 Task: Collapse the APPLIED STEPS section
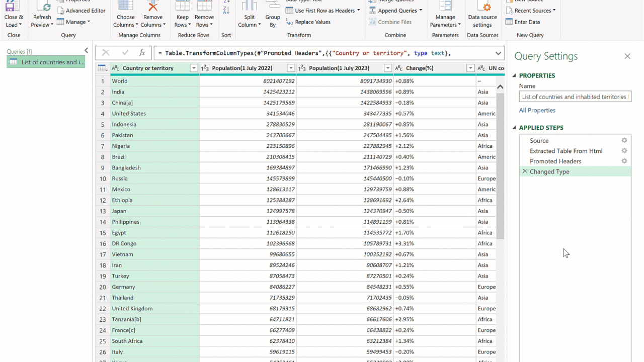[514, 128]
